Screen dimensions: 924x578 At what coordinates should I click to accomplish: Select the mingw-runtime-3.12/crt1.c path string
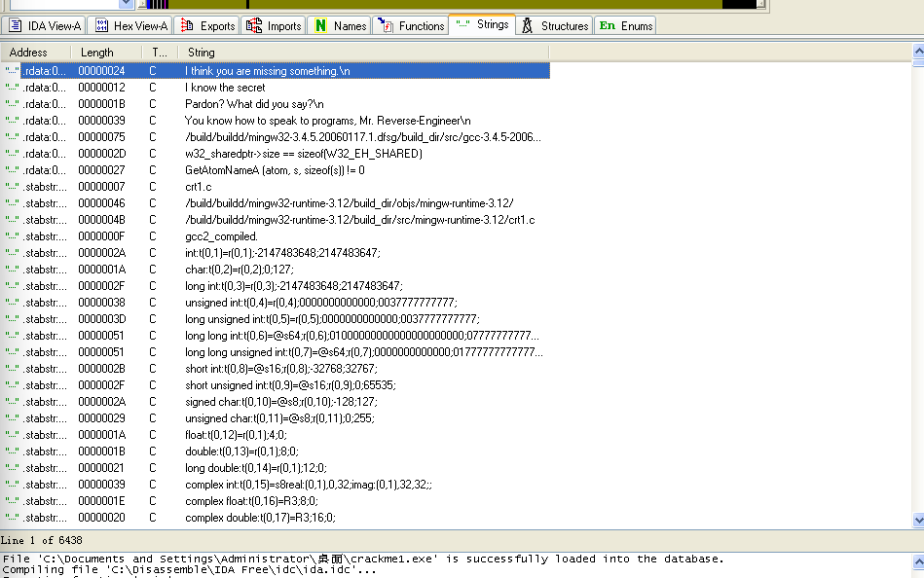point(360,220)
